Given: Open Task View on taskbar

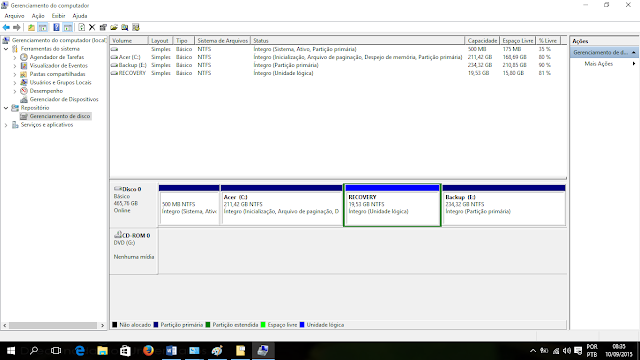Looking at the screenshot, I should click(x=56, y=351).
